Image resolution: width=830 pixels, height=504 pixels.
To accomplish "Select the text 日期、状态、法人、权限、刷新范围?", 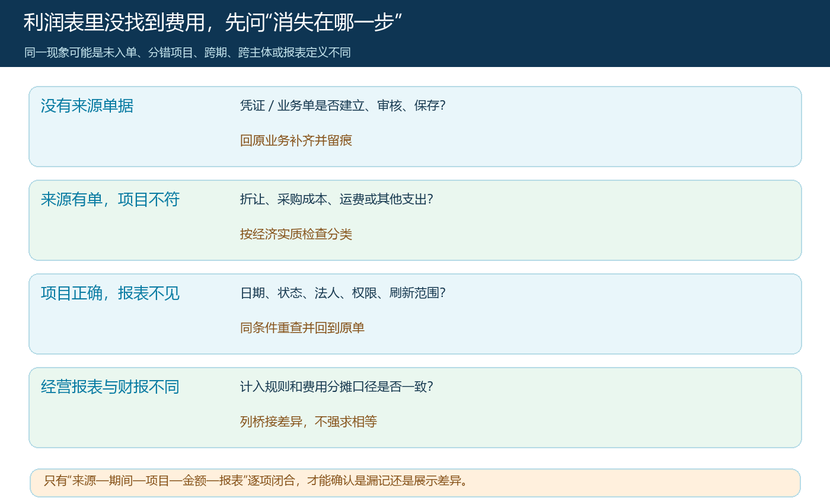I will click(343, 293).
